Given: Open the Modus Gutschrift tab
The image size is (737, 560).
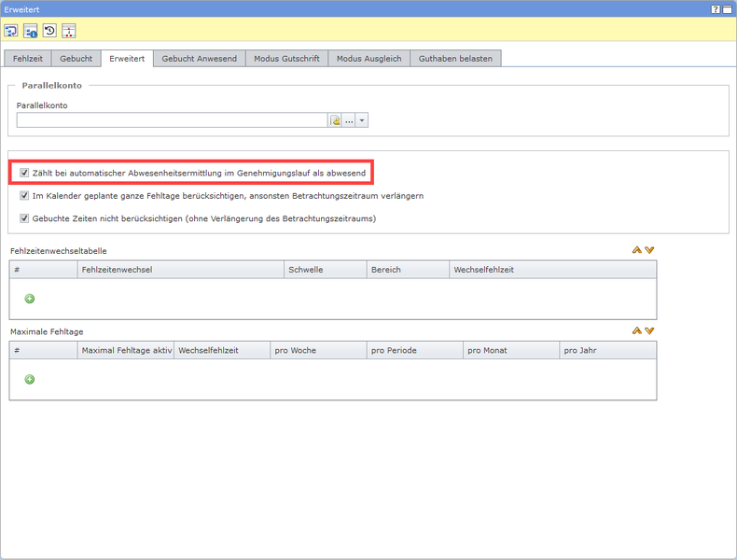Looking at the screenshot, I should 286,58.
